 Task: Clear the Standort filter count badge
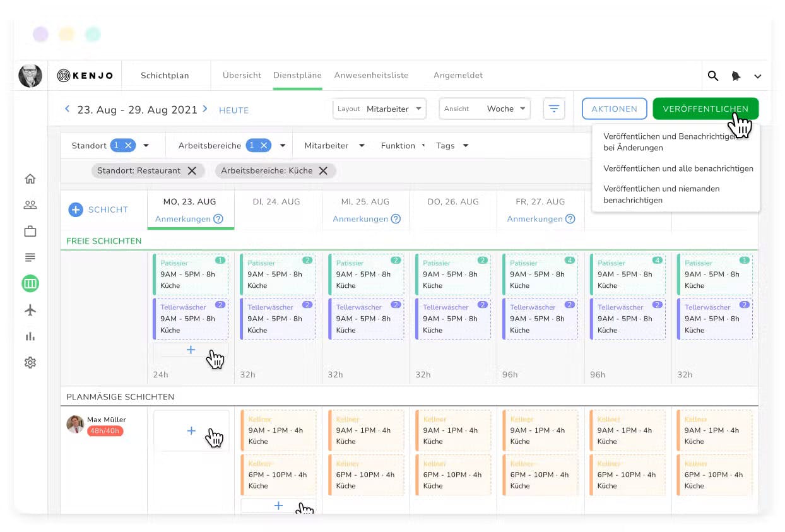coord(129,145)
